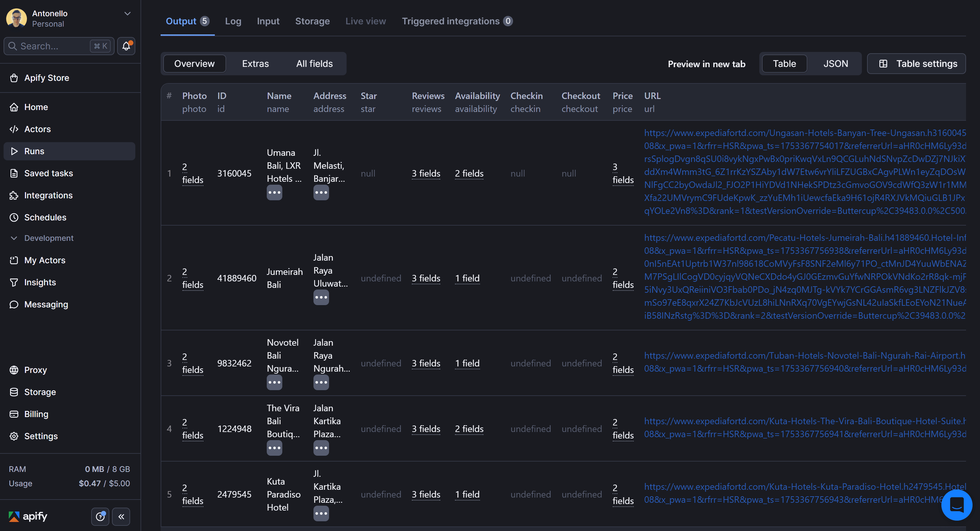Click Preview in new tab

coord(706,64)
